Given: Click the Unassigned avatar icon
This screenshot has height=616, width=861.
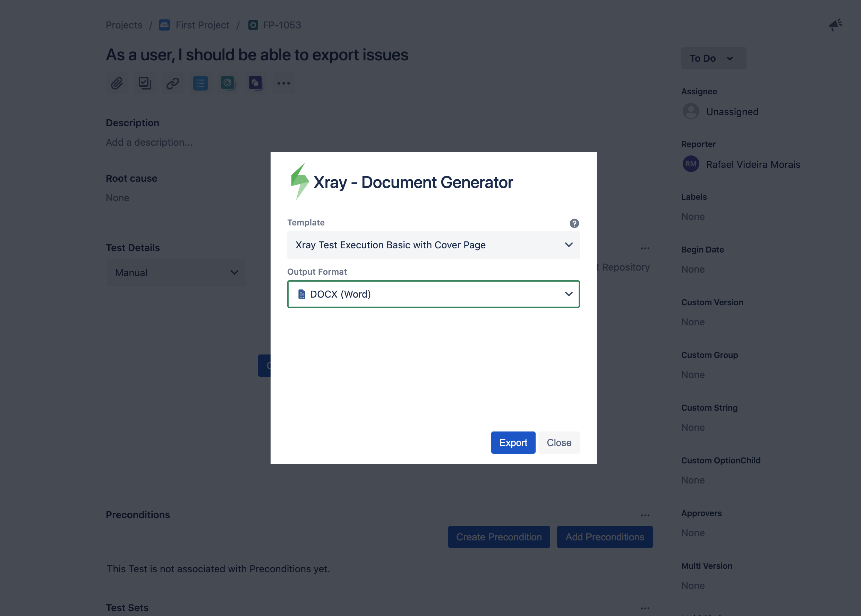Looking at the screenshot, I should click(691, 111).
